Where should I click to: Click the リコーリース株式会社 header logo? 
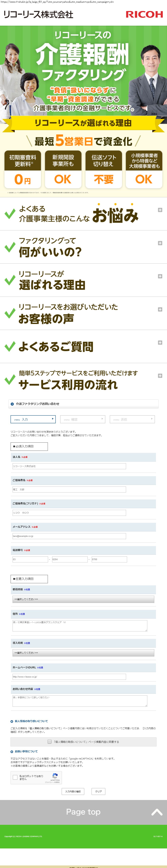click(38, 14)
